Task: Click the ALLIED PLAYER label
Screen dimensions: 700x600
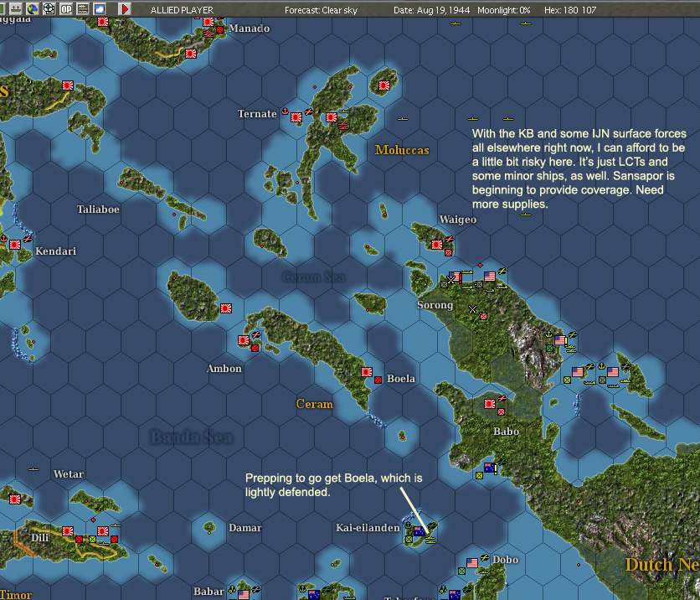Action: click(182, 10)
